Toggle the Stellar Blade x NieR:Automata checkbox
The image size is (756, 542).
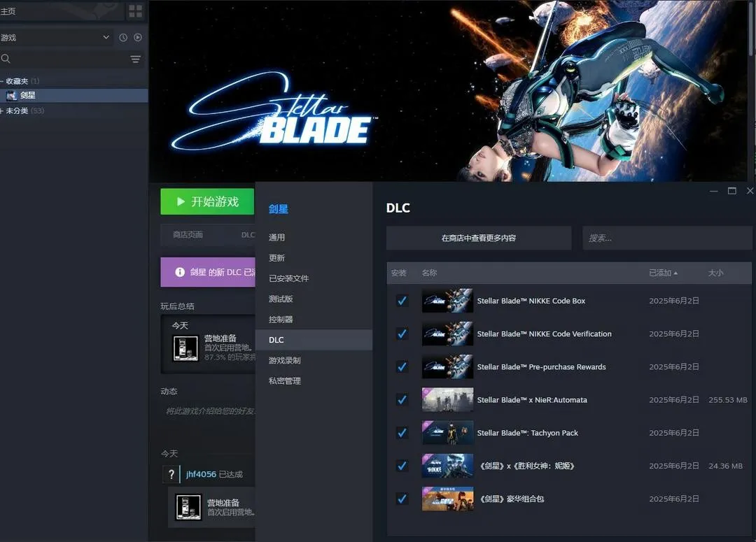pos(402,400)
